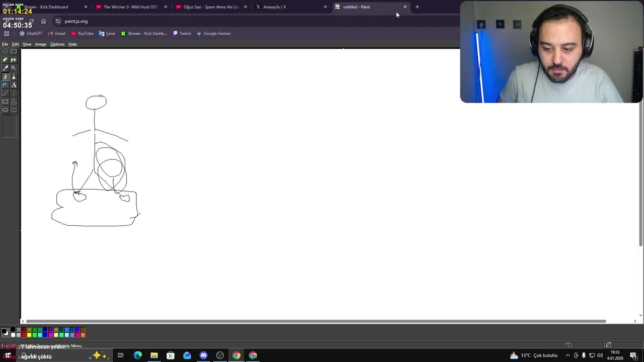
Task: Open File Explorer from the taskbar
Action: point(154,355)
